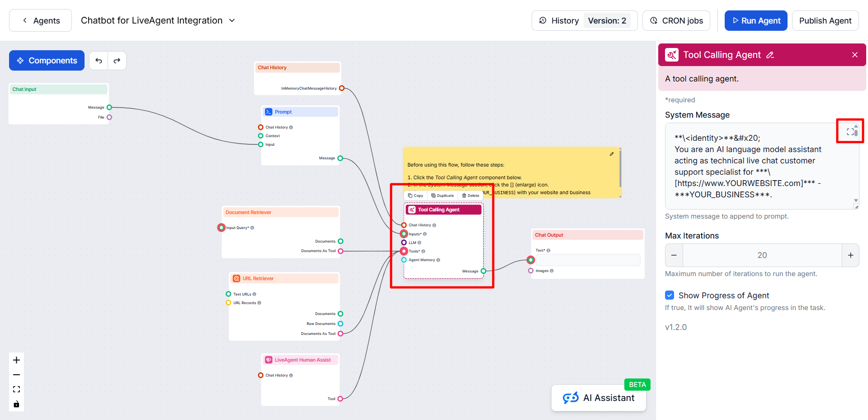Image resolution: width=868 pixels, height=420 pixels.
Task: Open CRON jobs
Action: point(676,21)
